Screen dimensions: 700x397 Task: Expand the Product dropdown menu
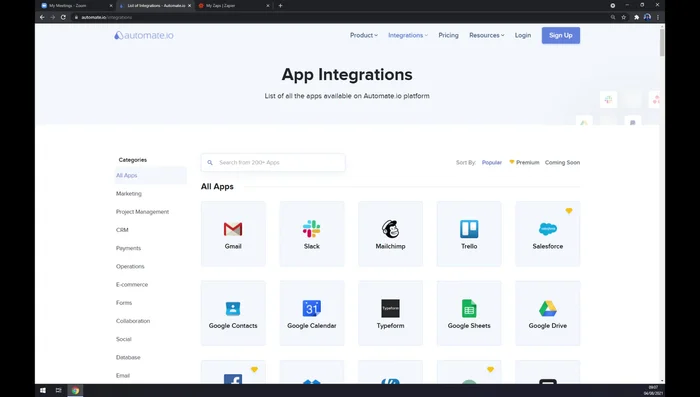tap(363, 35)
